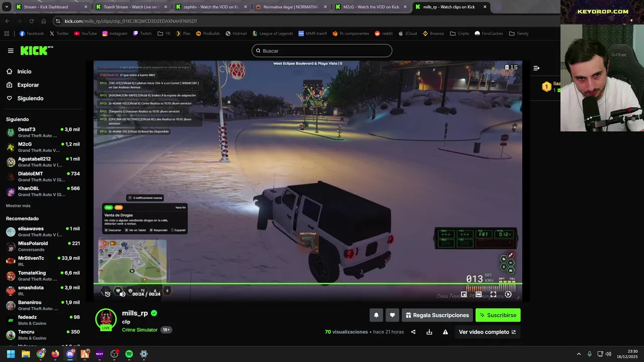
Task: Open the Cripto bookmarks folder
Action: point(459,34)
